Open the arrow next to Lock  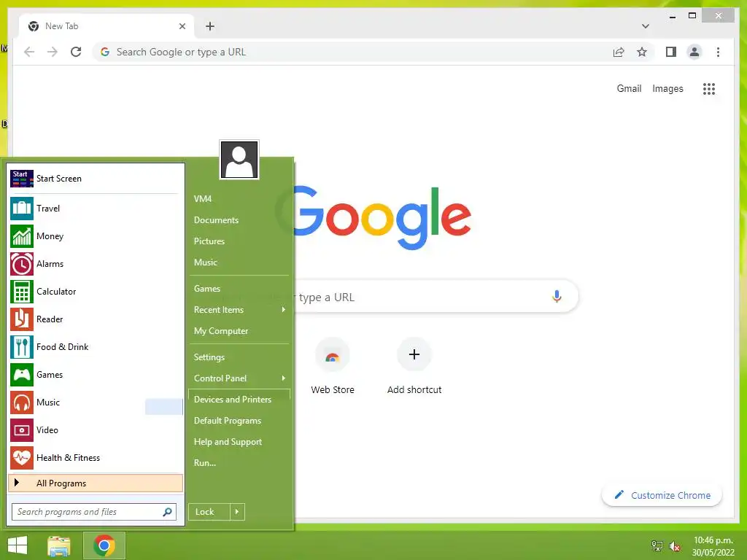237,512
